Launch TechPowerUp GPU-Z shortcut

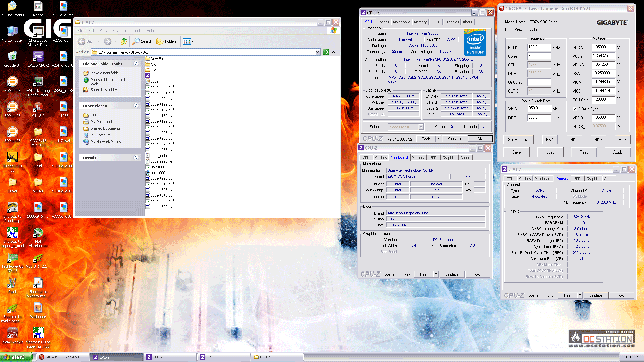pos(12,262)
